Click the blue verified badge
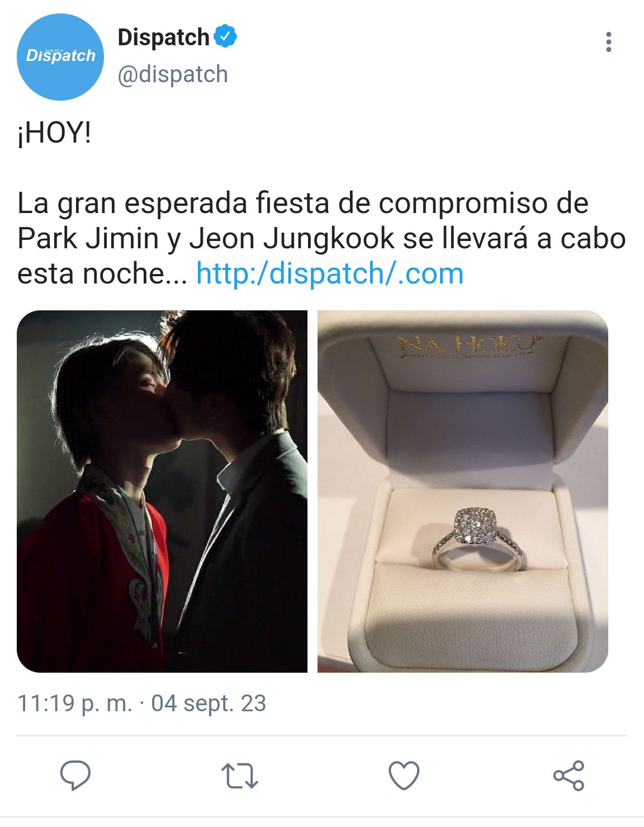Screen dimensions: 644x827 [x=226, y=36]
